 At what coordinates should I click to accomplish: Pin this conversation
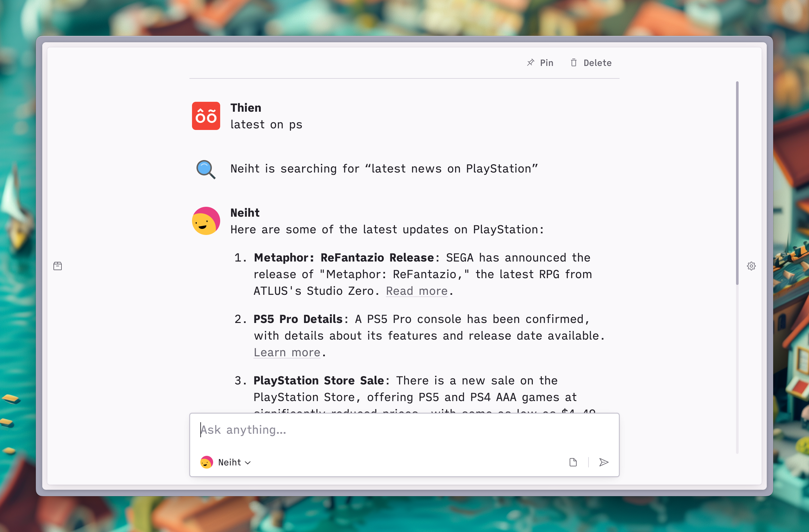coord(540,63)
